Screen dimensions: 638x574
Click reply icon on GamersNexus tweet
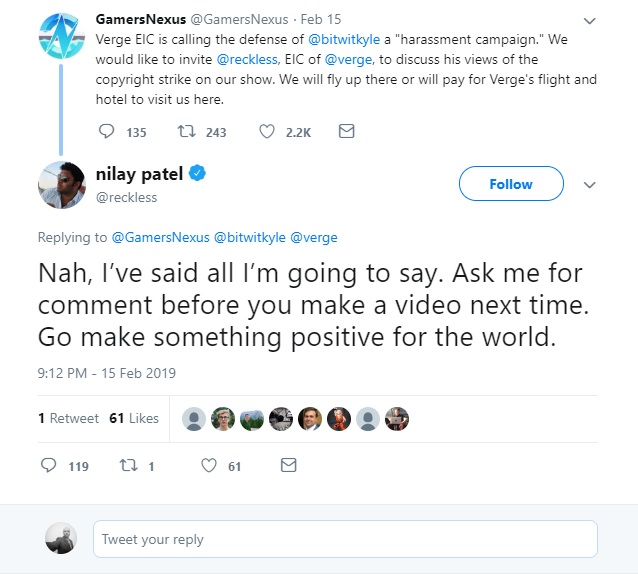coord(107,131)
